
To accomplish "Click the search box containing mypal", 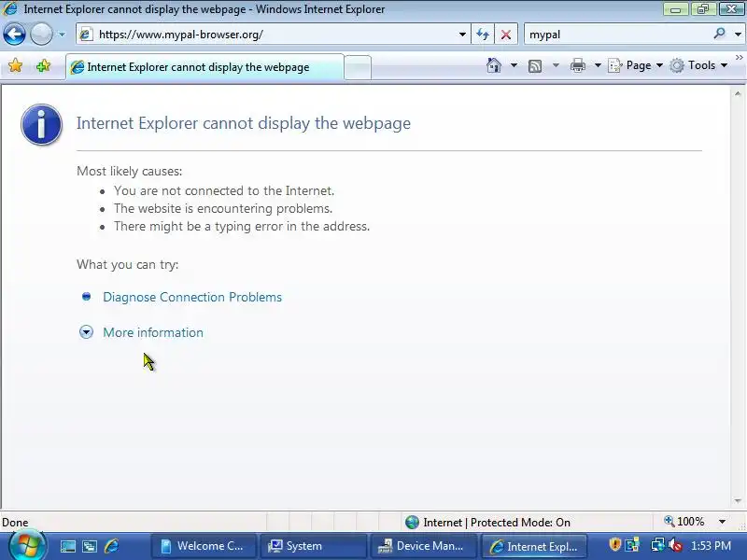I will 617,35.
